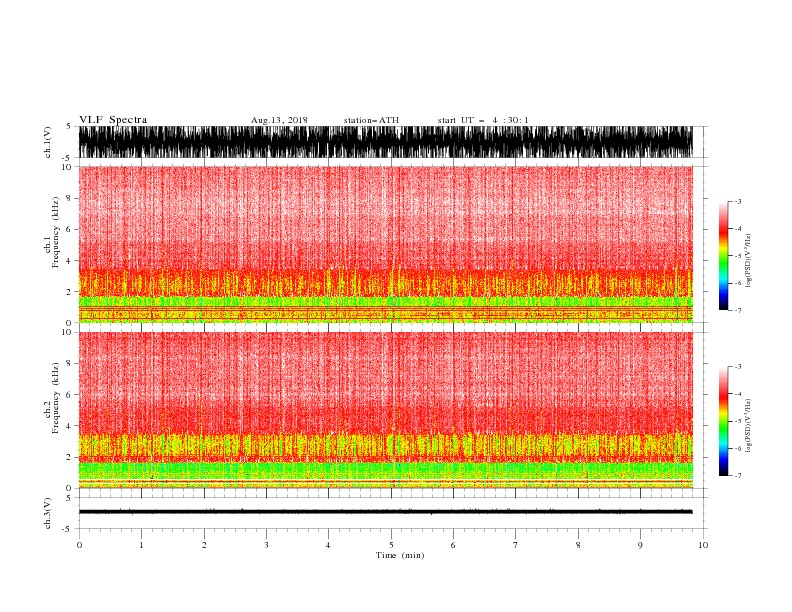The image size is (792, 612).
Task: Click the lower color scale bar for ch.2
Action: click(x=723, y=421)
